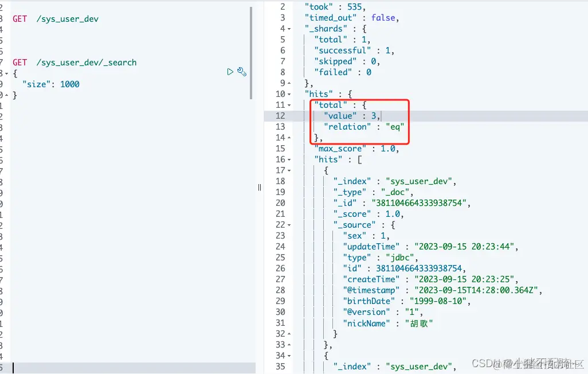Fold the first hit object on line 17

pyautogui.click(x=289, y=170)
